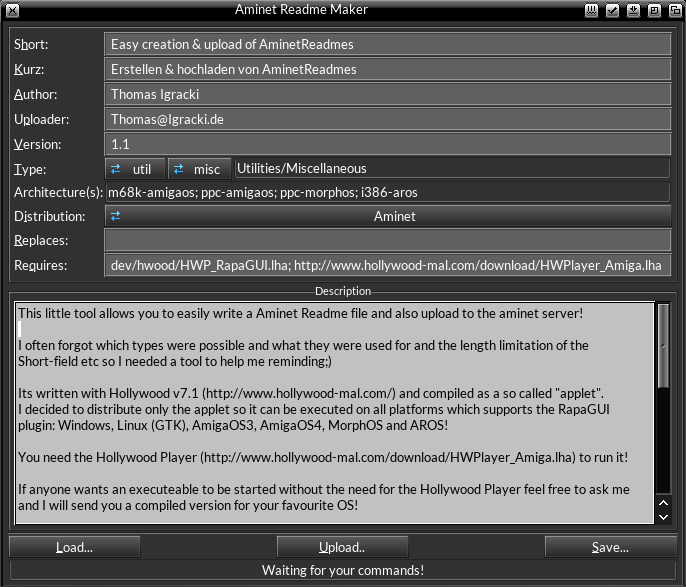This screenshot has height=587, width=686.
Task: Click the 'Replaces:' label
Action: point(41,240)
